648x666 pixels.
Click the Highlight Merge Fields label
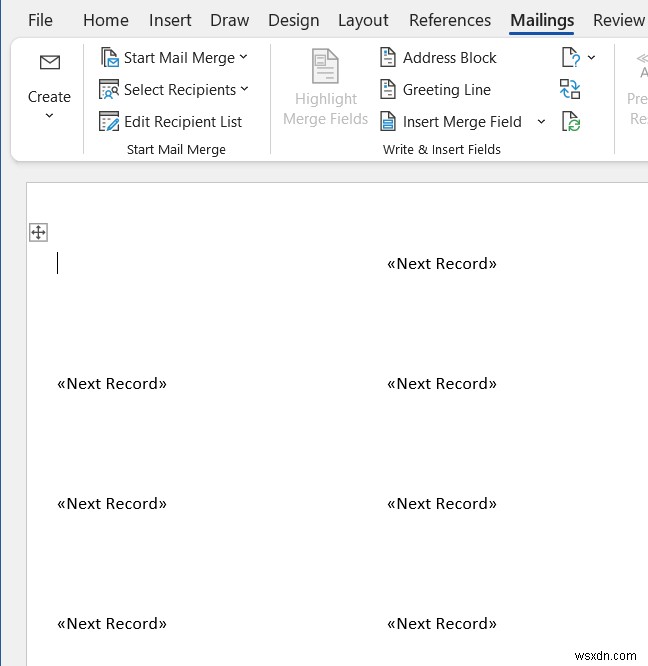tap(325, 109)
